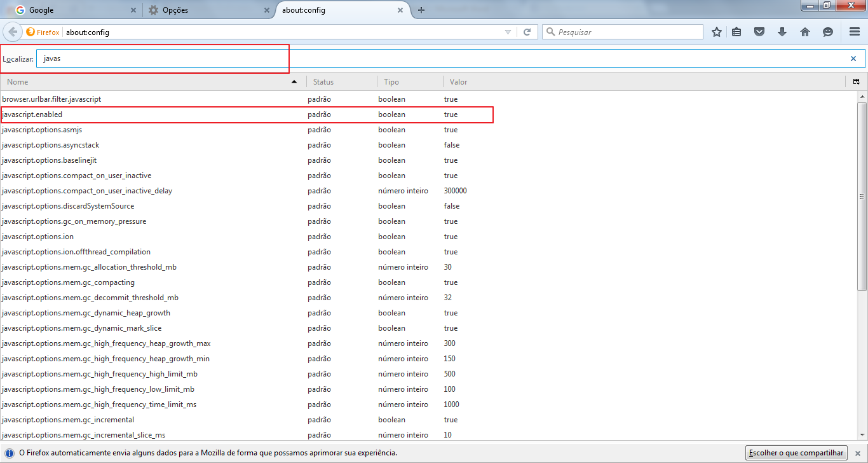This screenshot has width=868, height=463.
Task: Focus the Localizar filter field
Action: point(451,59)
